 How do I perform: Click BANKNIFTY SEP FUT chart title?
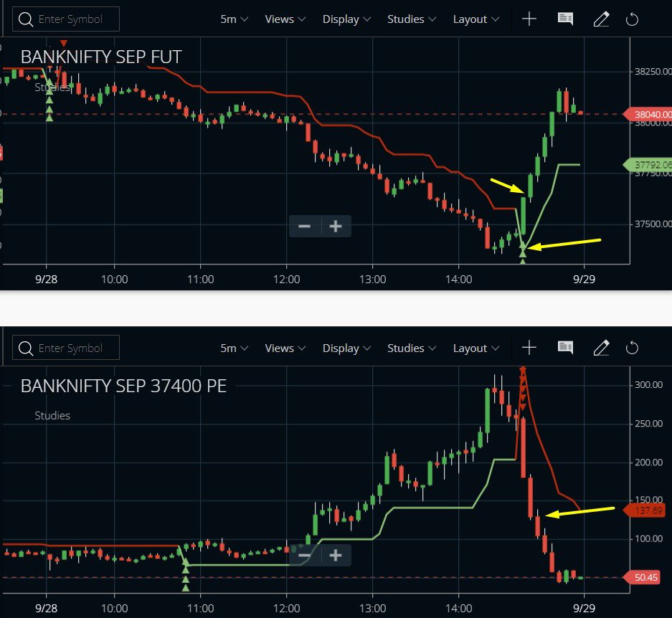coord(101,57)
